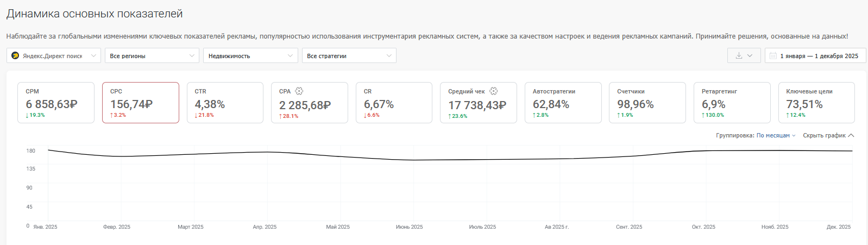
Task: Click the Июнь 2025 axis label
Action: pyautogui.click(x=409, y=227)
